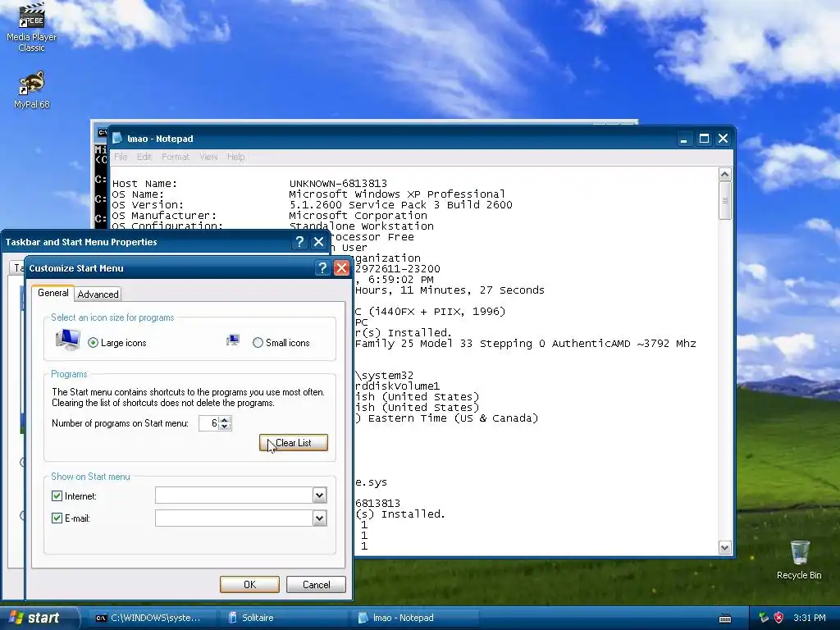
Task: Maximize the Notepad window
Action: (704, 139)
